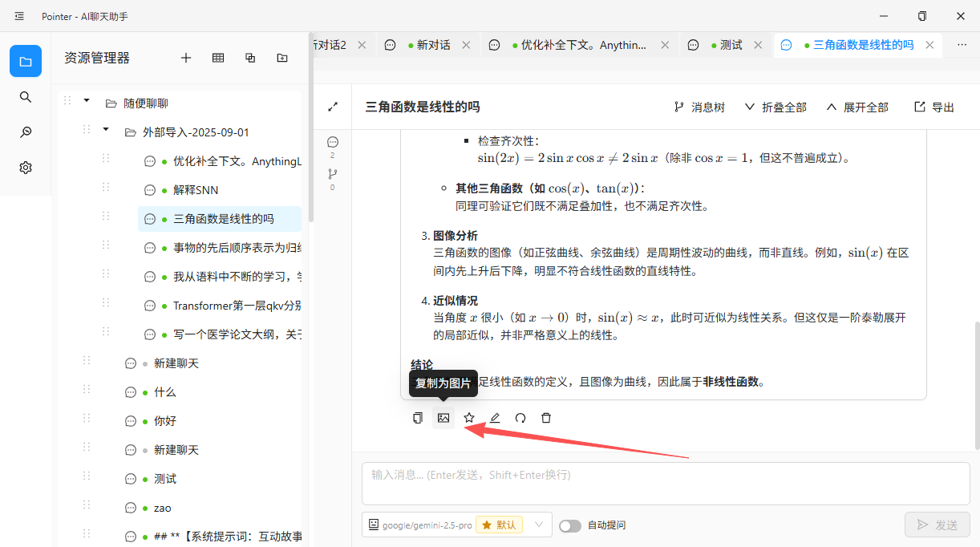Toggle sidebar with the title bar menu icon
The width and height of the screenshot is (980, 547).
(19, 16)
